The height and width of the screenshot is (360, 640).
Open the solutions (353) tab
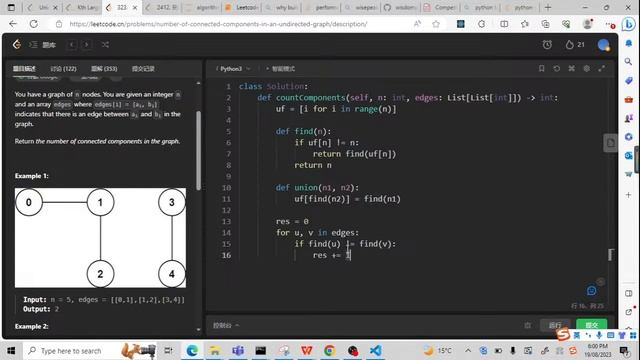pos(104,69)
